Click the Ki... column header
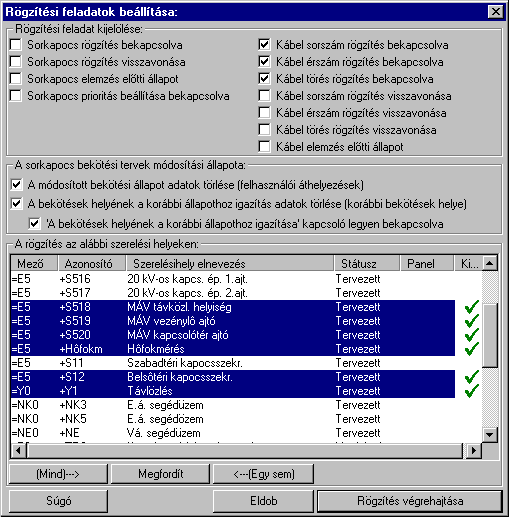509x517 pixels. coord(468,264)
